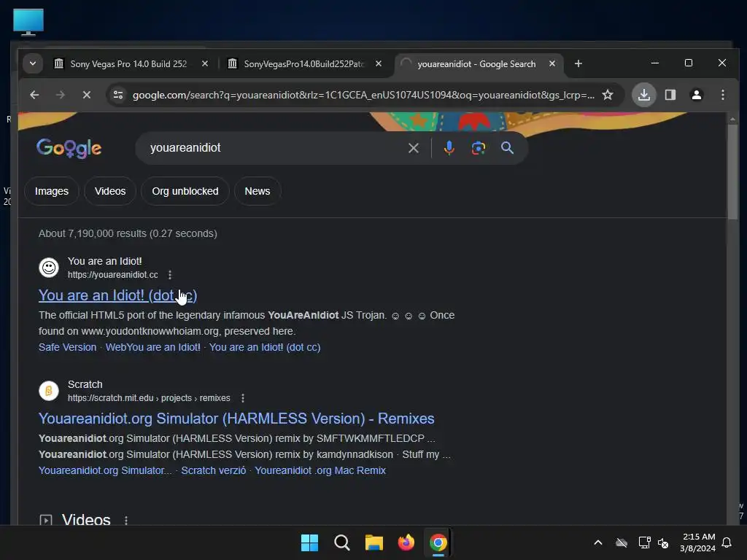747x560 pixels.
Task: Open the clock showing 2:15 AM 3/8/2024
Action: pyautogui.click(x=697, y=542)
